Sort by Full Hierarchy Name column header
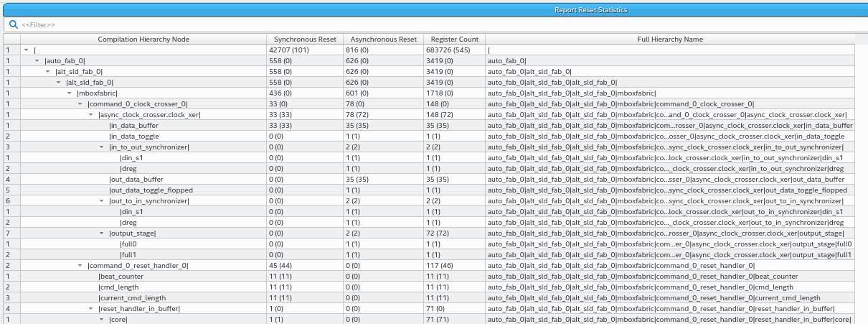The image size is (868, 324). (x=670, y=40)
